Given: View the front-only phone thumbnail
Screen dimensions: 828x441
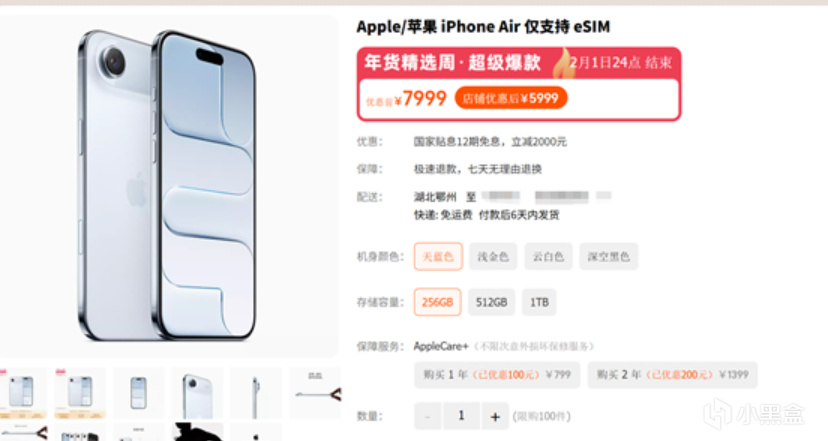Looking at the screenshot, I should tap(138, 393).
